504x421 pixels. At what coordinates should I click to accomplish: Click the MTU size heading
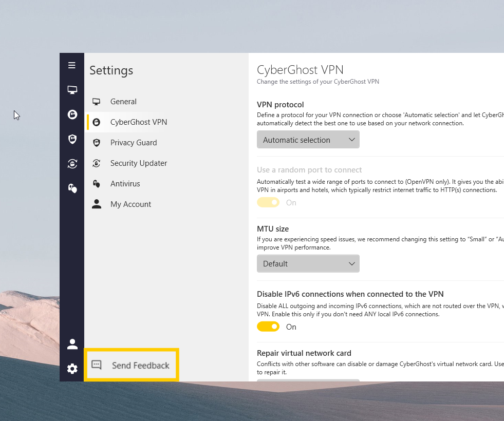pyautogui.click(x=273, y=229)
